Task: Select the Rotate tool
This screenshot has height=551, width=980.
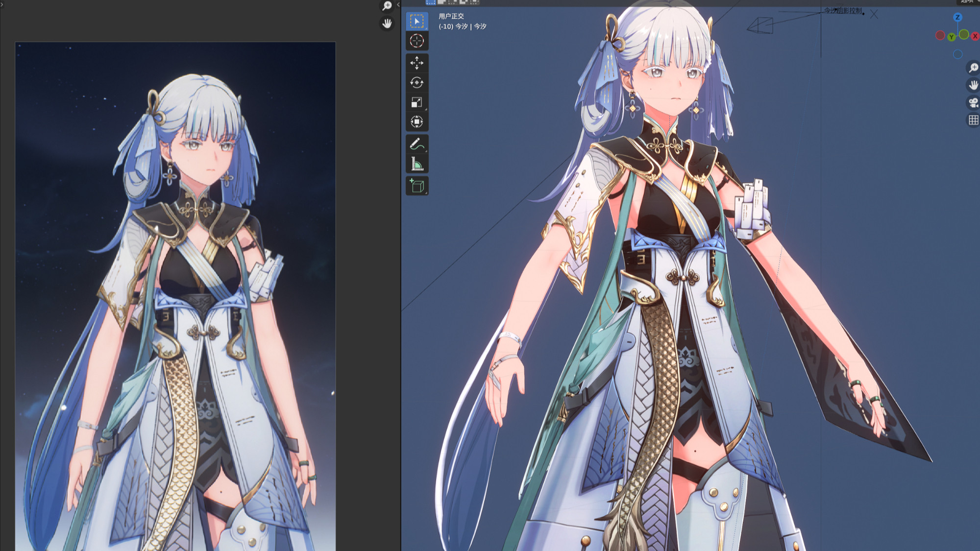Action: pyautogui.click(x=417, y=82)
